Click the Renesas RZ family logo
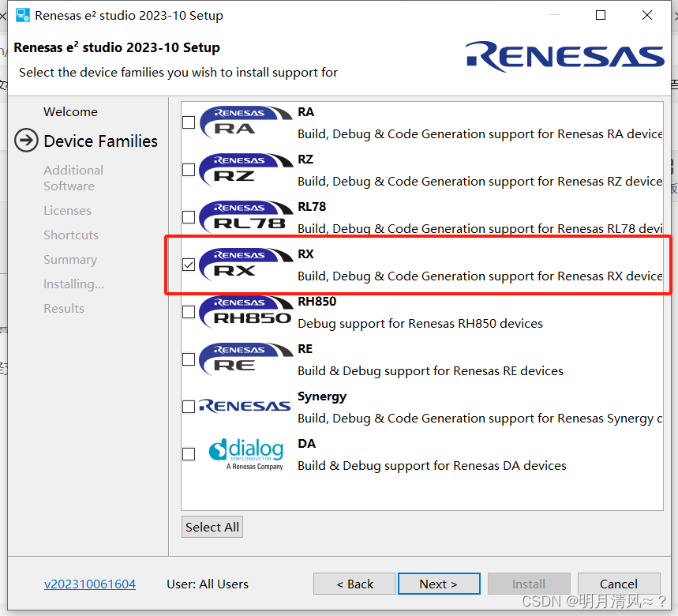Image resolution: width=678 pixels, height=616 pixels. click(246, 170)
